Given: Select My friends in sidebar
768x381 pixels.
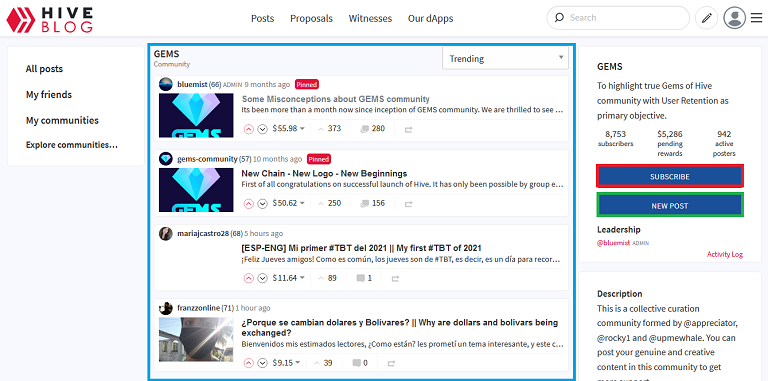Looking at the screenshot, I should (x=49, y=95).
